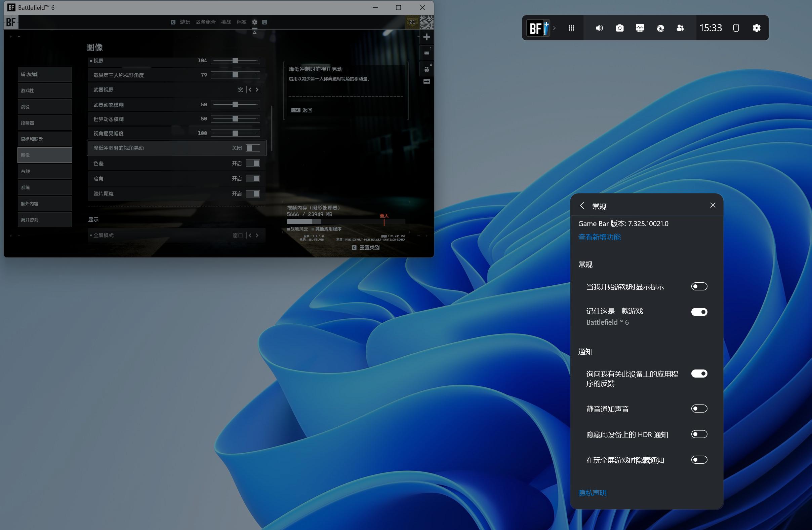
Task: Open the Edge widget in Game Bar
Action: (660, 28)
